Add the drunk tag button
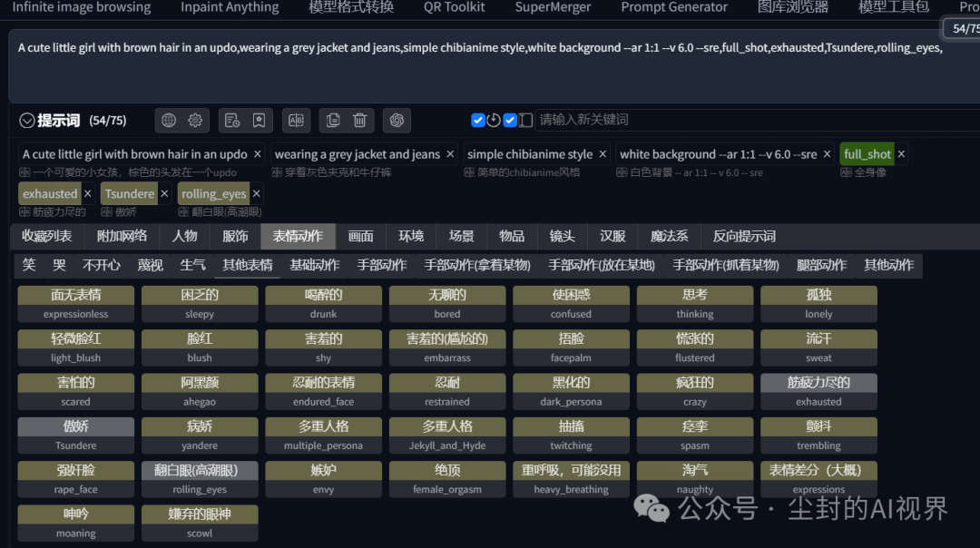Screen dimensions: 980x548 (323, 304)
